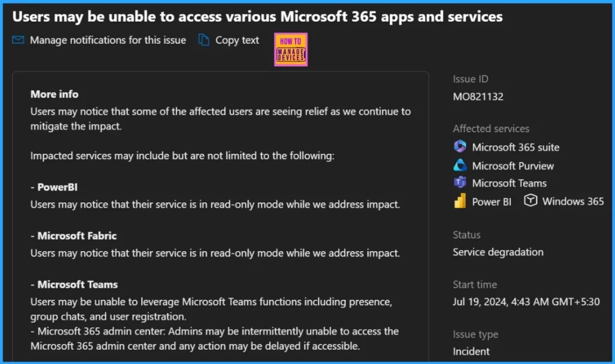The height and width of the screenshot is (364, 615).
Task: Click the Service degradation status value
Action: click(498, 252)
